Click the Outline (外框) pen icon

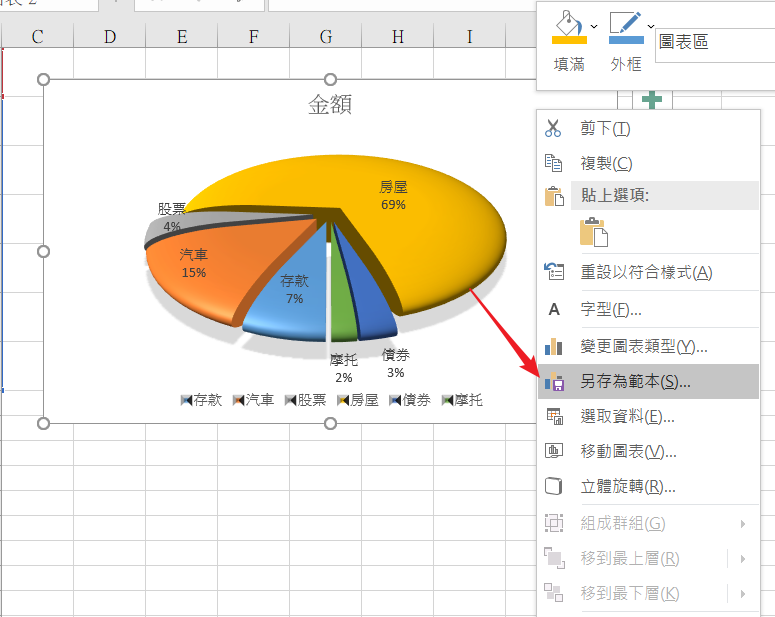[x=626, y=28]
